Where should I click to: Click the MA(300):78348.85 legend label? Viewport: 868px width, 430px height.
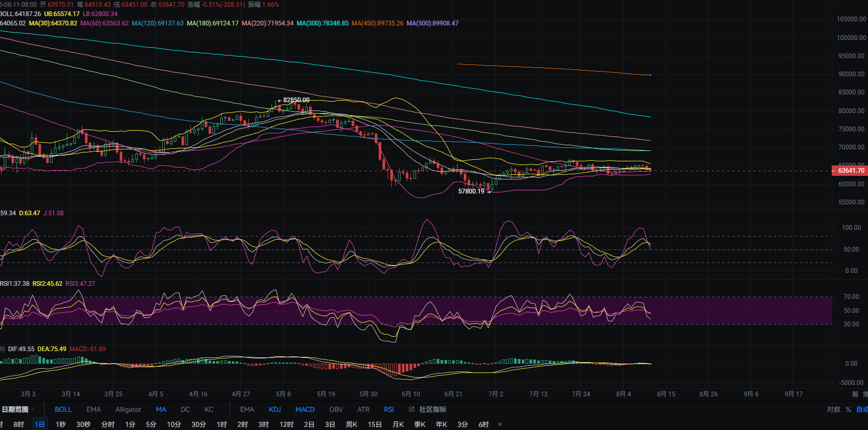tap(323, 23)
